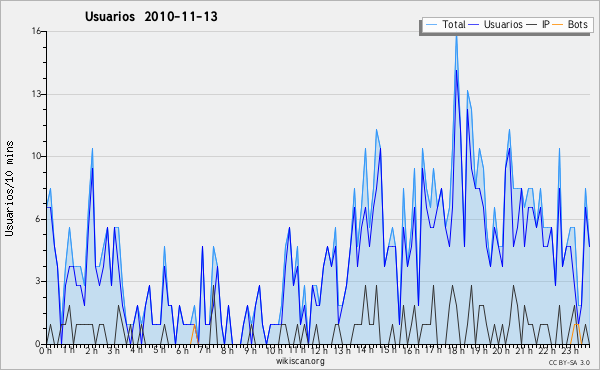Click the x-axis label '20 h'
This screenshot has height=370, width=600.
click(x=501, y=351)
